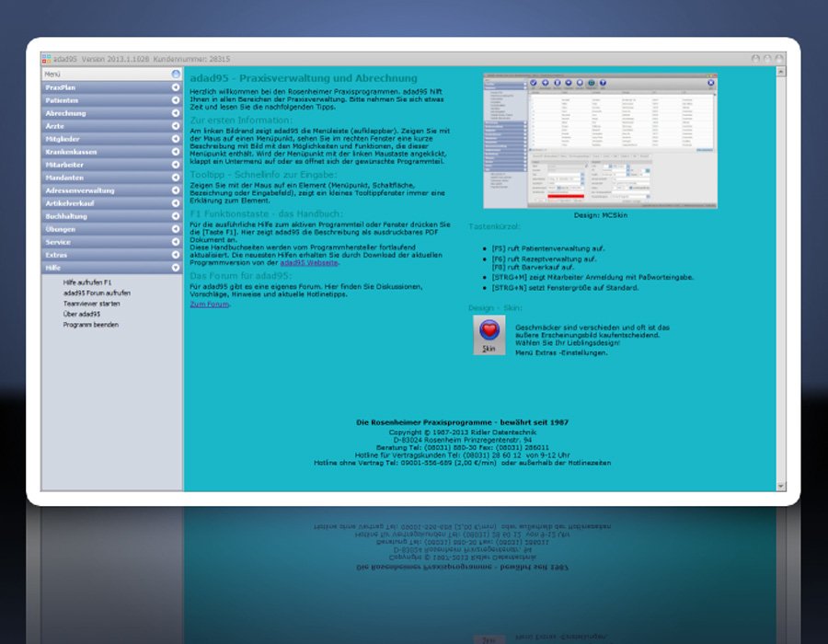
Task: Minimize the adad95 window
Action: coord(755,59)
